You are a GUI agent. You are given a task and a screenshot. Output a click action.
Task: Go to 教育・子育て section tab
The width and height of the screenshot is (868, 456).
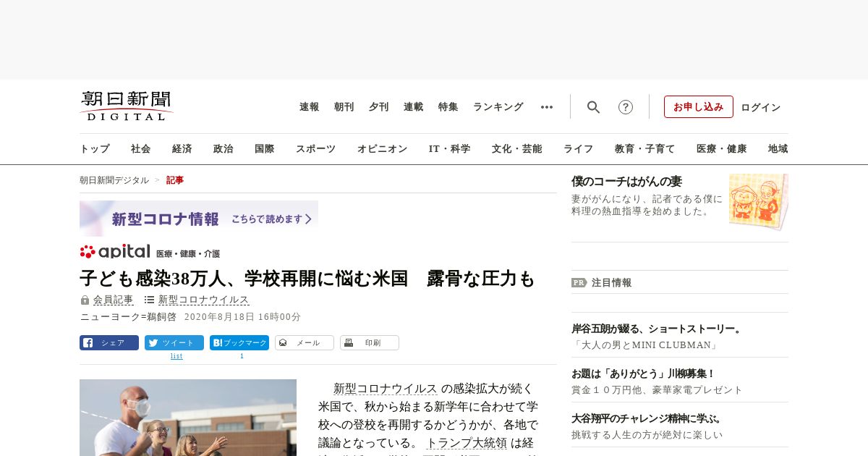click(645, 149)
